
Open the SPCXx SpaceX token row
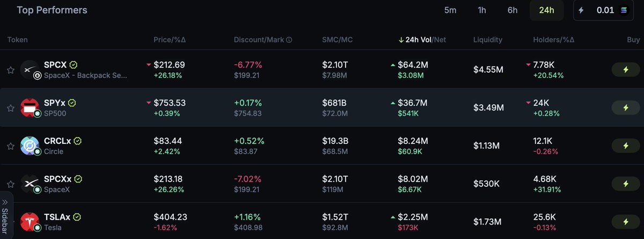[322, 184]
